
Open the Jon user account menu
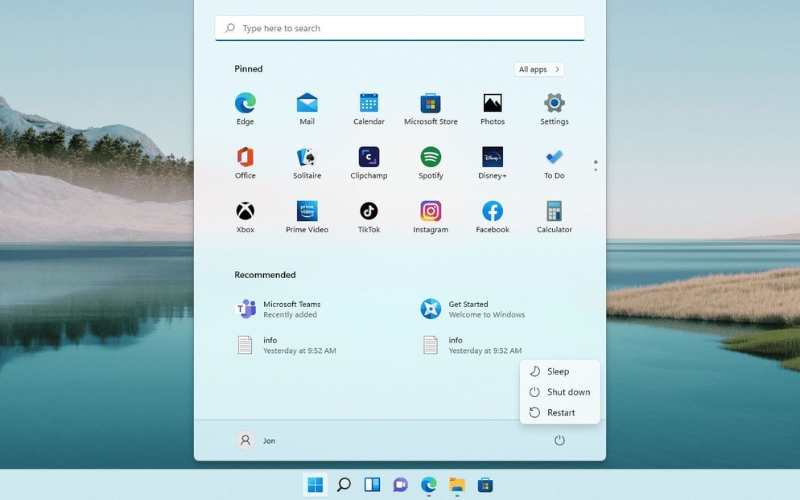coord(256,440)
